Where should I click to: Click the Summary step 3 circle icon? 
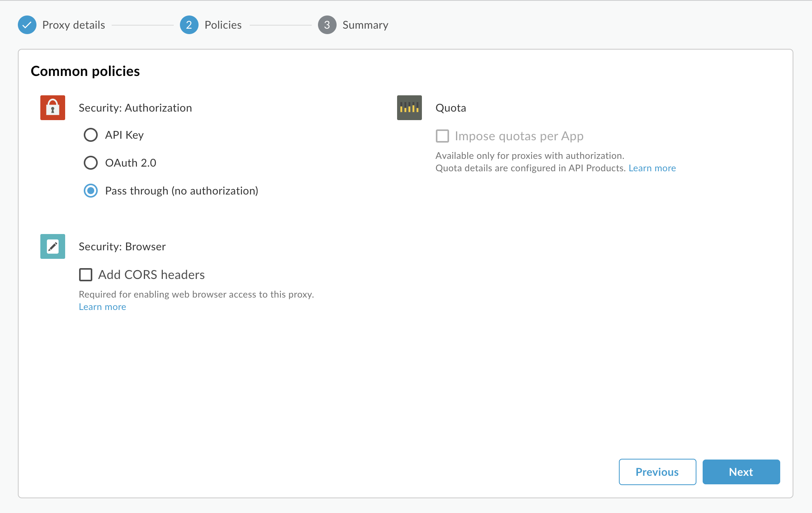coord(328,24)
